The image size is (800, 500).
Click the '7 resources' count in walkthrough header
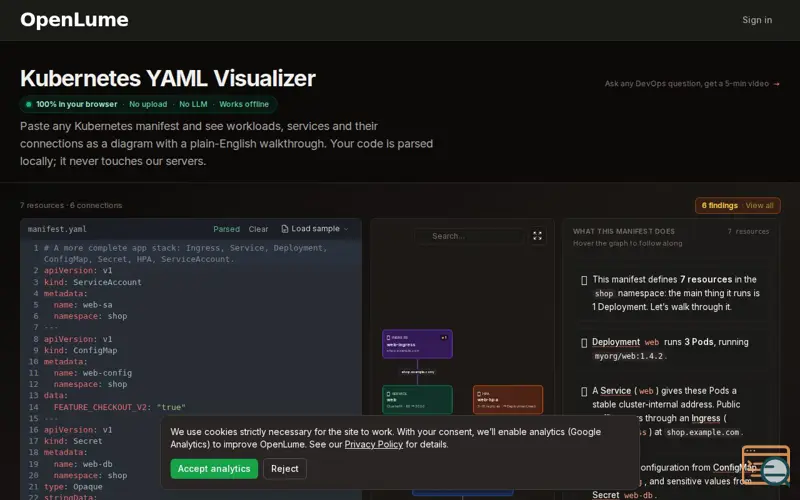coord(748,231)
